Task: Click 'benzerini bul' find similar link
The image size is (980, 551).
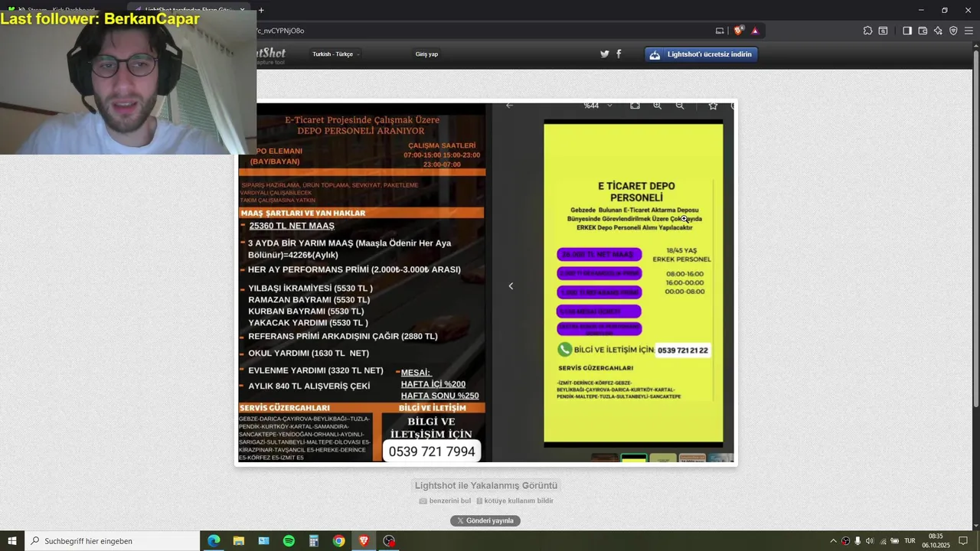Action: pos(445,500)
